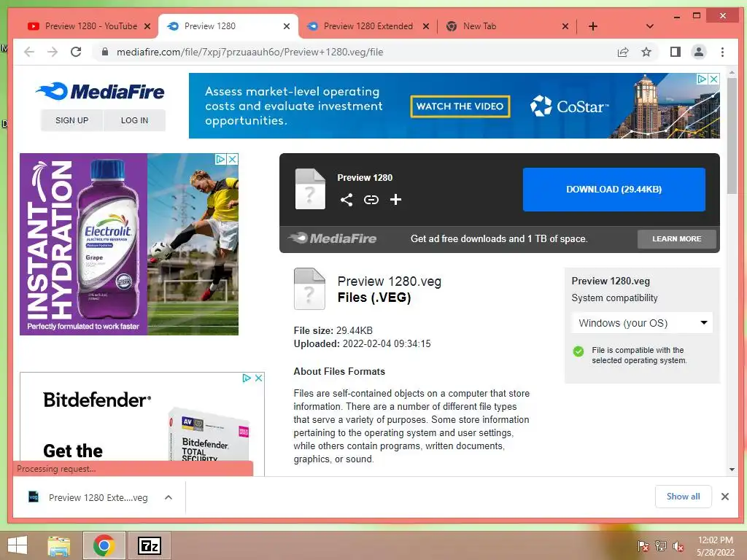747x560 pixels.
Task: Click the browser forward arrow
Action: click(53, 52)
